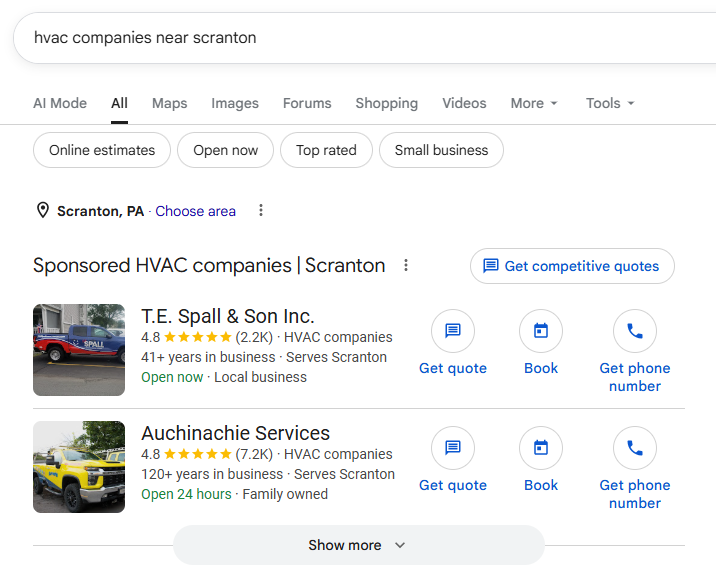Image resolution: width=716 pixels, height=576 pixels.
Task: Open the Tools dropdown
Action: [610, 103]
